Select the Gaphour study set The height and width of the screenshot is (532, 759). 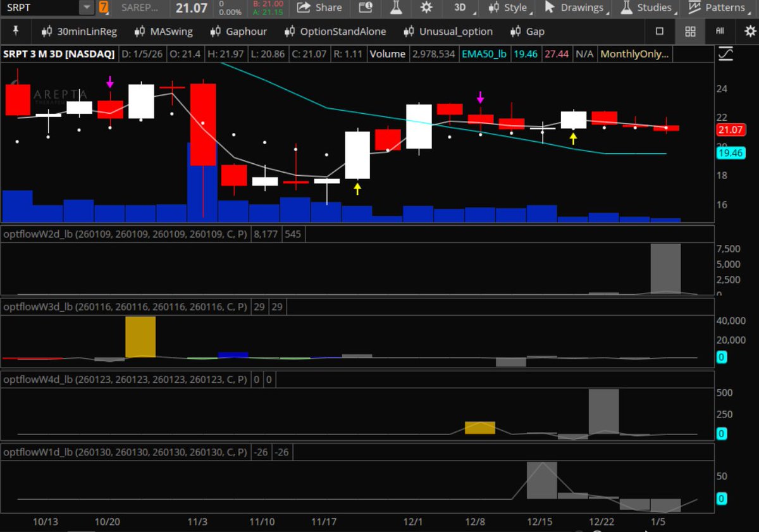click(x=238, y=32)
